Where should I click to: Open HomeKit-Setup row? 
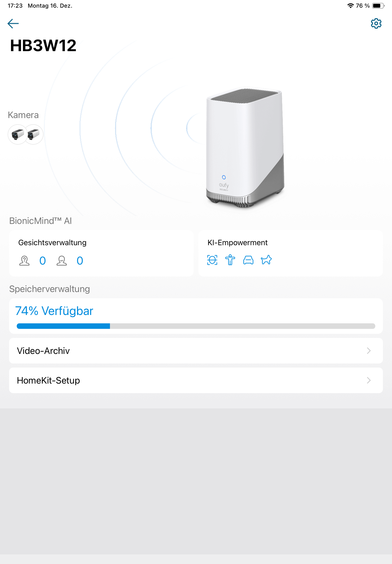point(196,380)
